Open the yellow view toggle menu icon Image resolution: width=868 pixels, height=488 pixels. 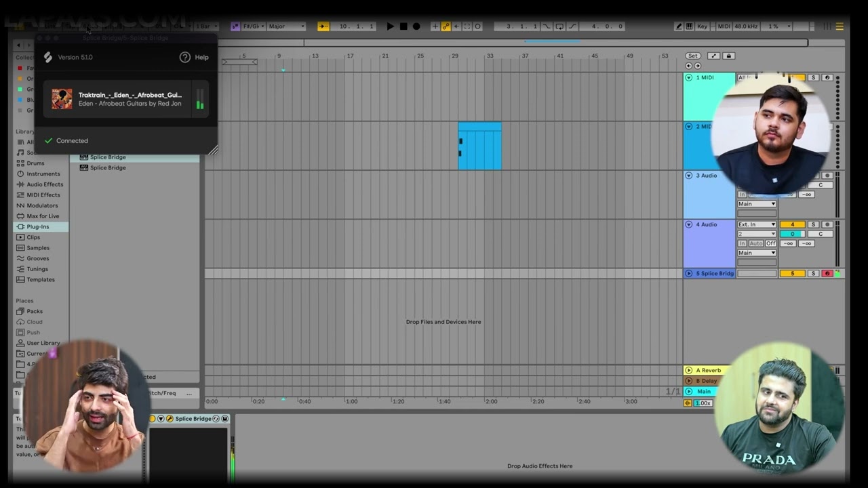840,26
